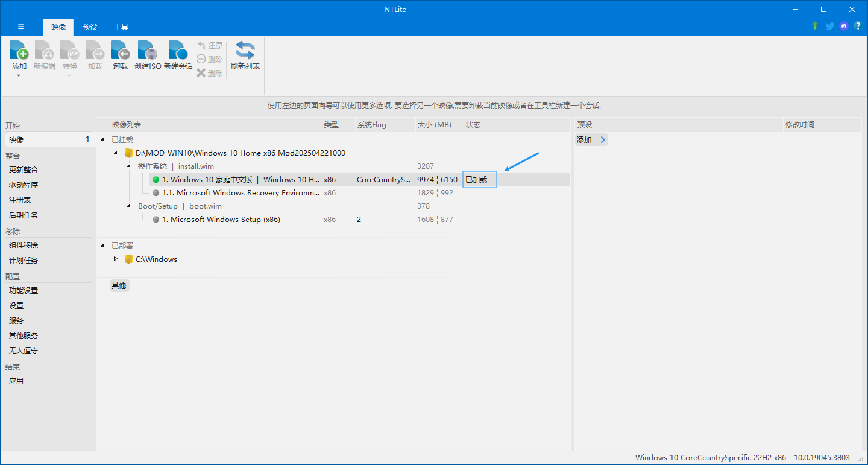
Task: Click the 新编辑 toolbar icon
Action: (45, 50)
